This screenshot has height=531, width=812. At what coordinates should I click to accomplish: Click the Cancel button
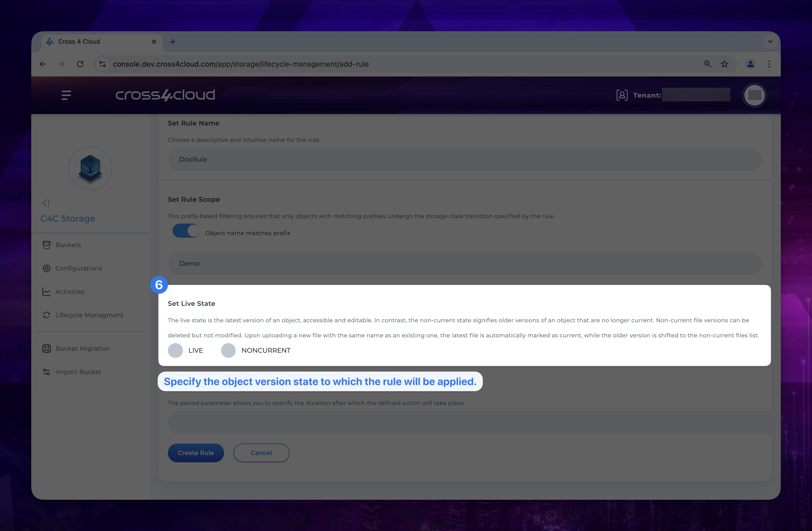coord(261,453)
